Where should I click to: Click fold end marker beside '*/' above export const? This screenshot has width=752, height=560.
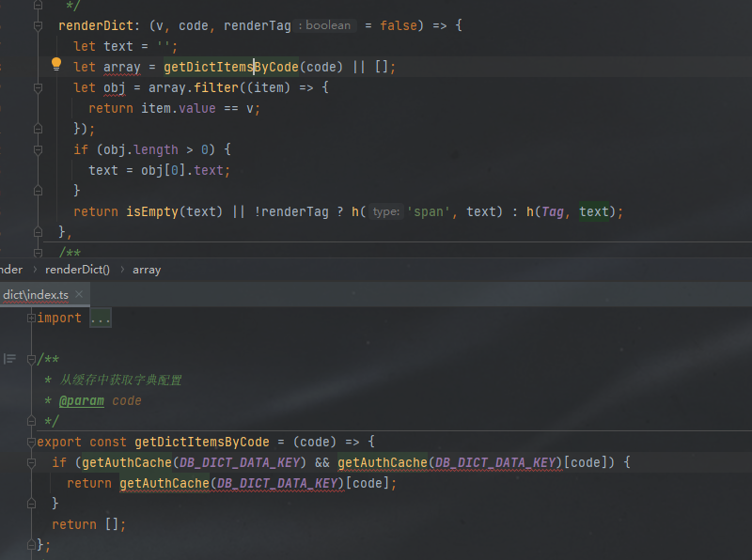point(31,421)
